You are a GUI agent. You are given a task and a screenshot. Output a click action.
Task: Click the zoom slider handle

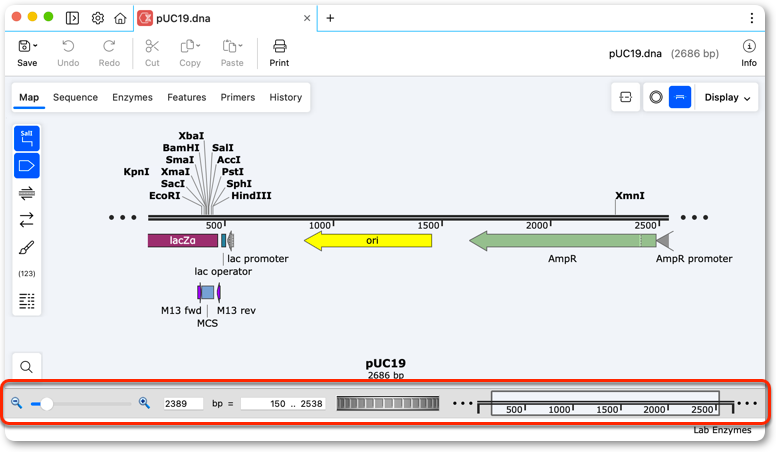(47, 404)
